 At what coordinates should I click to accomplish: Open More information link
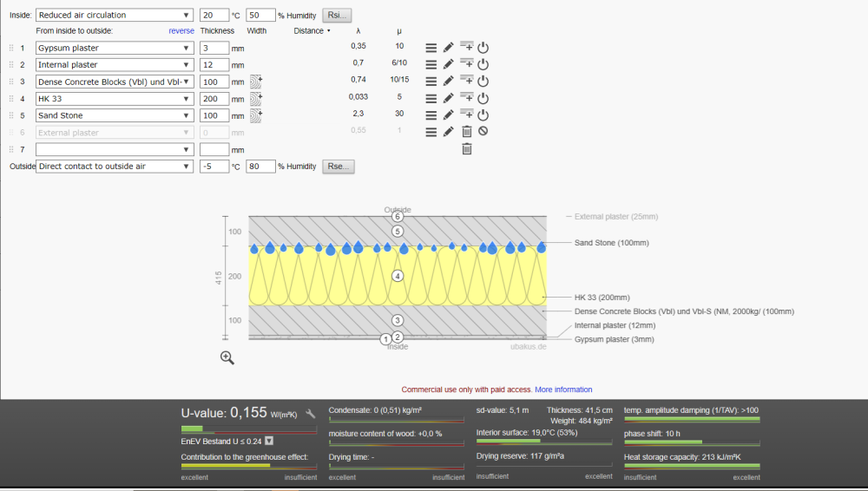[x=563, y=390]
